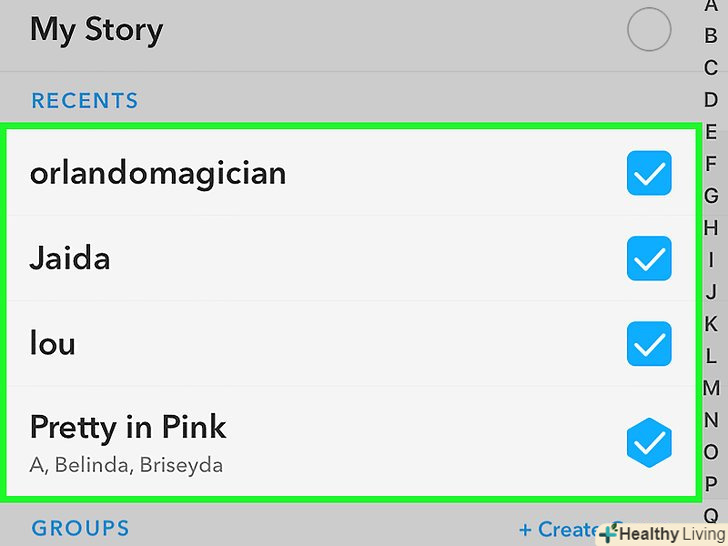The image size is (728, 546).
Task: Tap the GROUPS section header
Action: (81, 529)
